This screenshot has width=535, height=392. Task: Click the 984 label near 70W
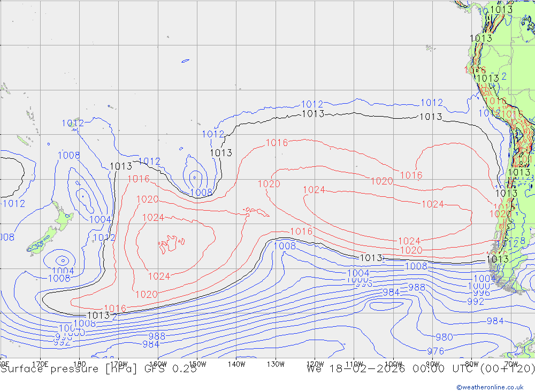tap(495, 321)
